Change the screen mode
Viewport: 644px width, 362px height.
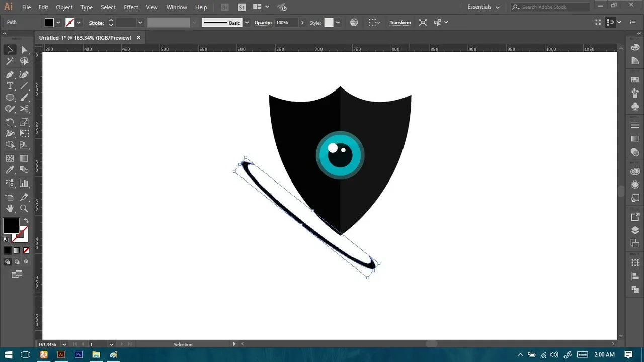[x=17, y=274]
